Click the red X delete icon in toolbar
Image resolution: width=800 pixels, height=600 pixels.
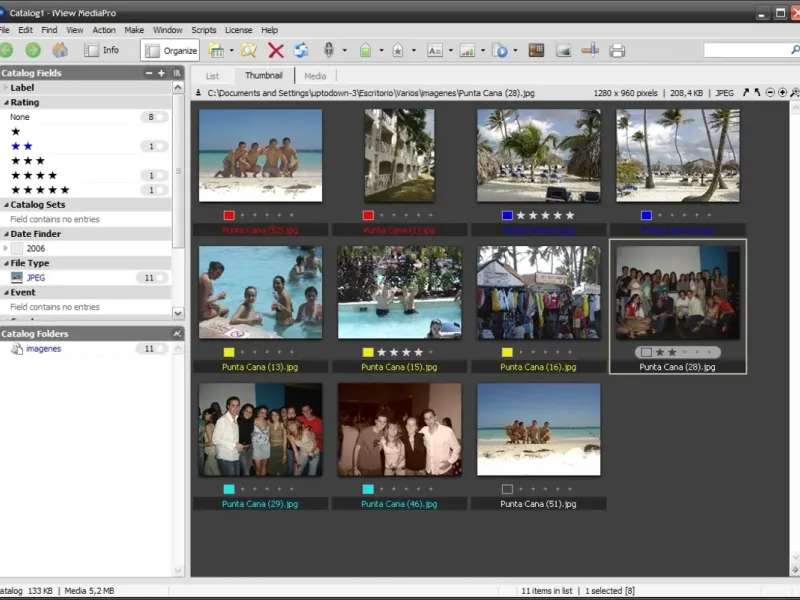tap(276, 50)
